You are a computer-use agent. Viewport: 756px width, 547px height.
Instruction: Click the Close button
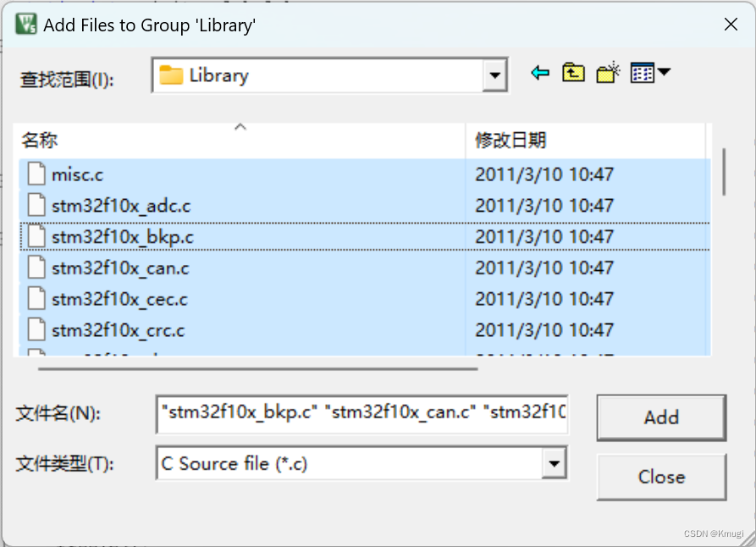[x=661, y=477]
